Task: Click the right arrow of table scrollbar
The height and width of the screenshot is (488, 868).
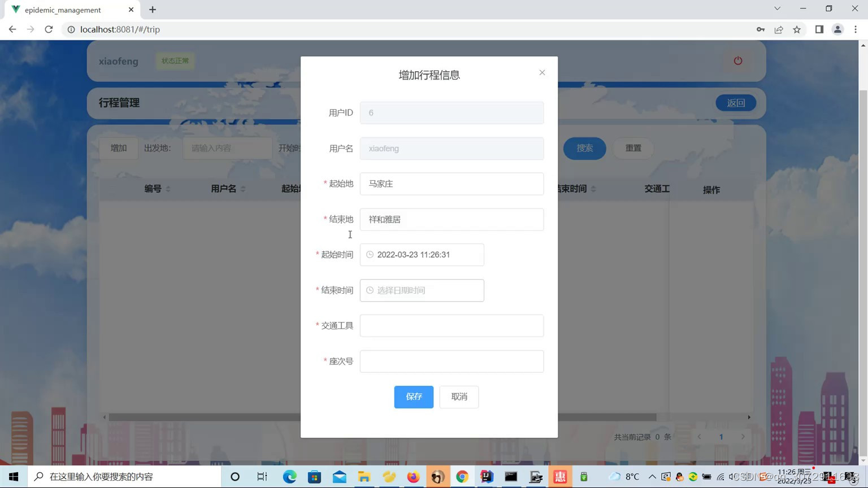Action: click(x=749, y=417)
